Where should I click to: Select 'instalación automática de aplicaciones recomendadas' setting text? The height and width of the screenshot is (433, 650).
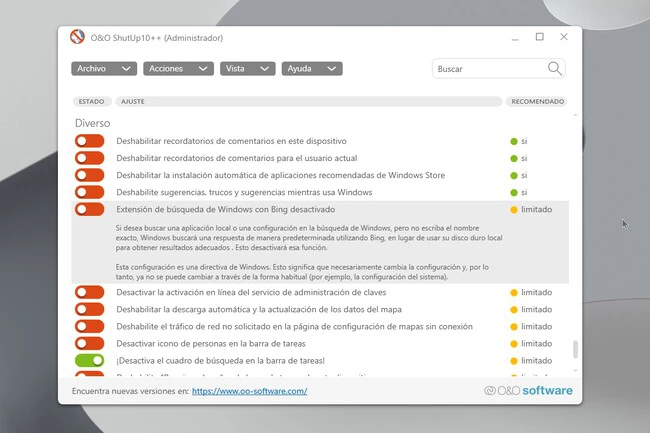(x=281, y=175)
